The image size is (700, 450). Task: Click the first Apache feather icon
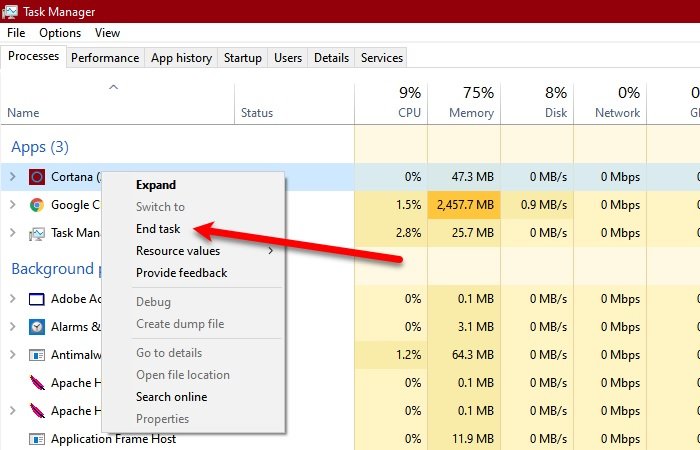point(37,383)
